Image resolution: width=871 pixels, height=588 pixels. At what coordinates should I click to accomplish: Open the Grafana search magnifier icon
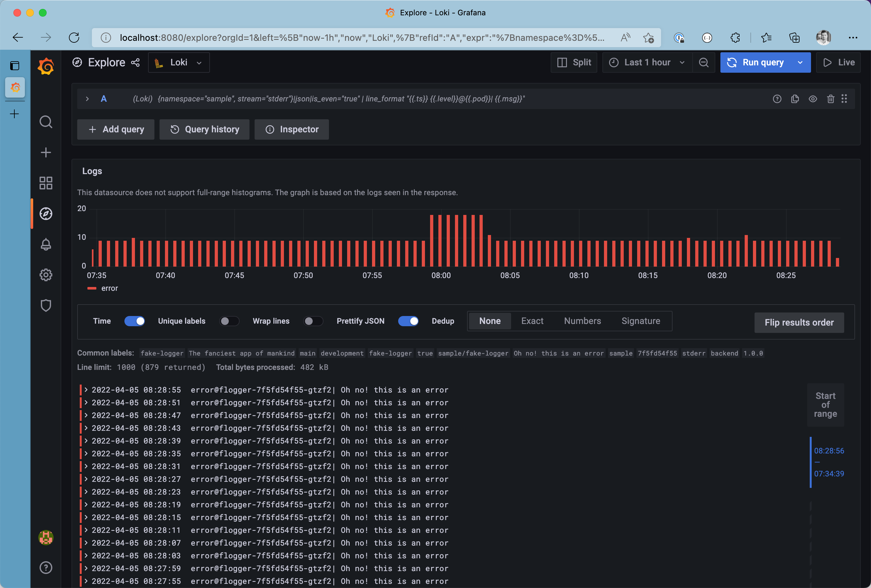46,122
